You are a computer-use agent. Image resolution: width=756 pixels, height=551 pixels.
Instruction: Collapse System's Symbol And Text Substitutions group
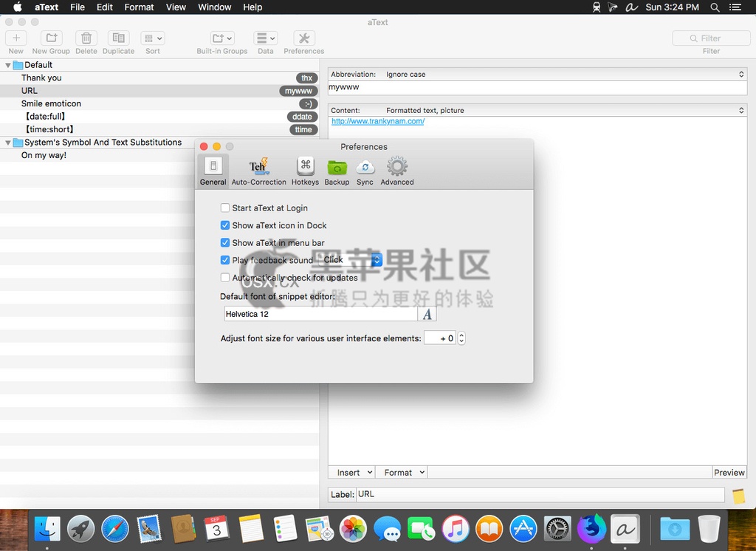(x=7, y=143)
